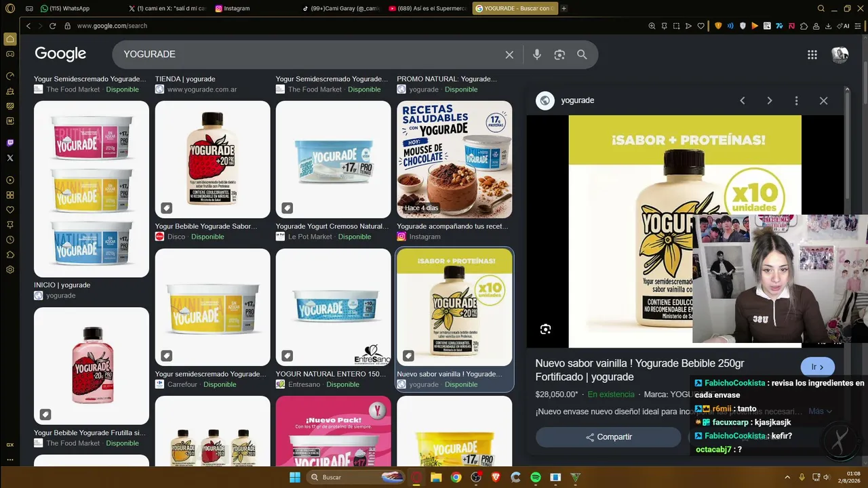
Task: Open the browser extensions puzzle icon
Action: coord(804,26)
